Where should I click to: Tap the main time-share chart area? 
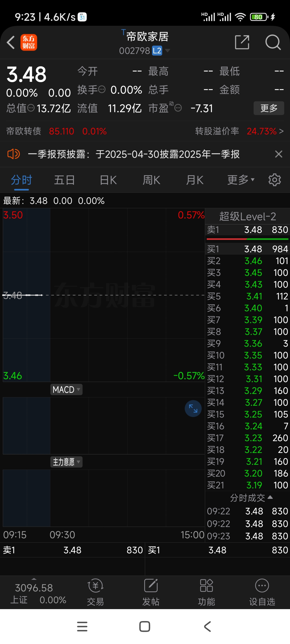click(104, 295)
